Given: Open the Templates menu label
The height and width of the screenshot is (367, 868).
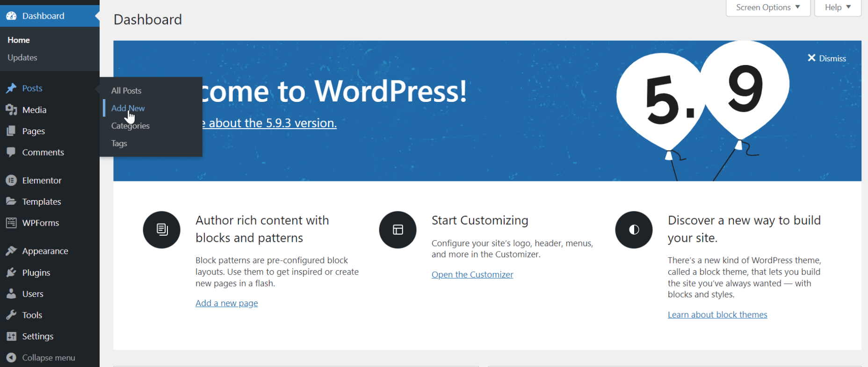Looking at the screenshot, I should coord(42,202).
